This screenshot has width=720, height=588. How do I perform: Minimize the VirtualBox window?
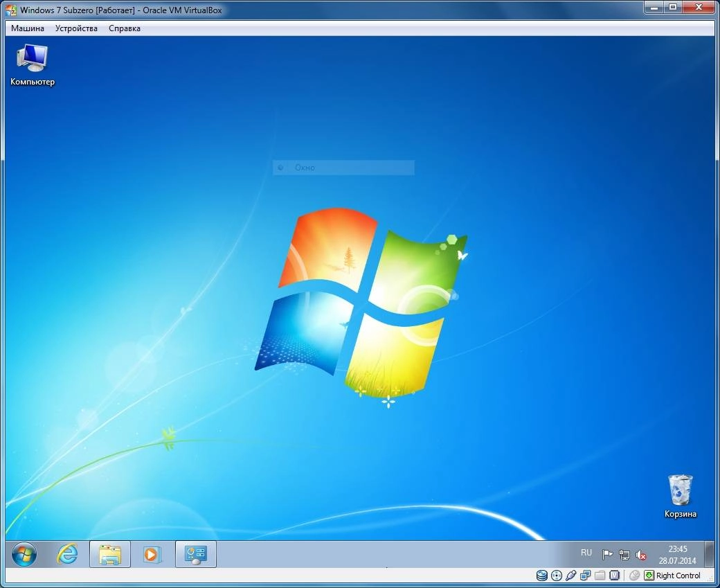654,8
